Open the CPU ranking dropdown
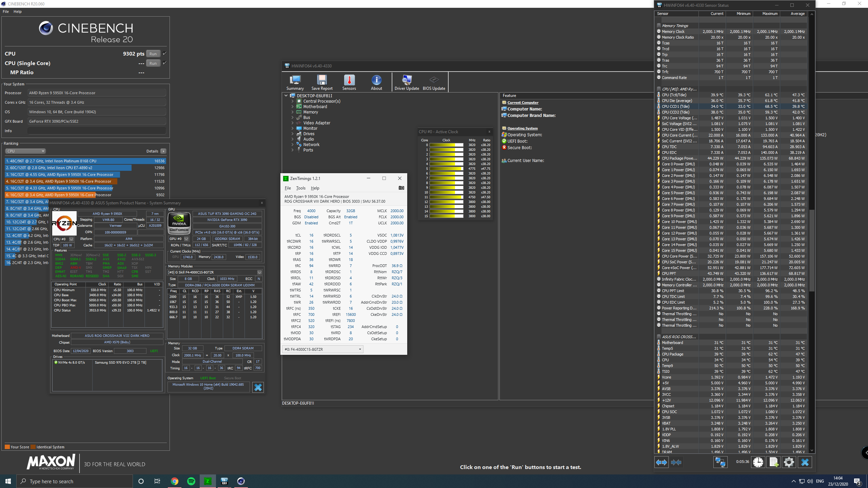This screenshot has width=868, height=488. coord(25,151)
